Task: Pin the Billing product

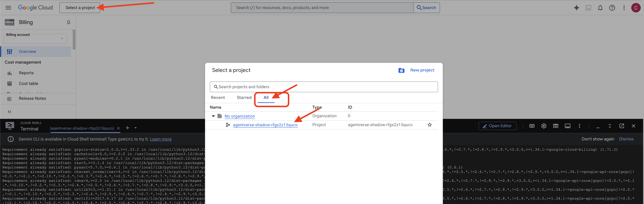Action: (69, 22)
